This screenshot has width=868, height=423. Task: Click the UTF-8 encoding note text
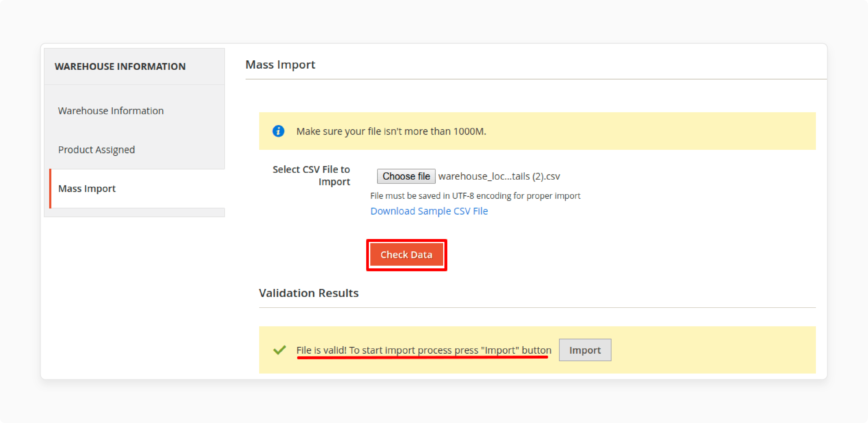(x=475, y=196)
